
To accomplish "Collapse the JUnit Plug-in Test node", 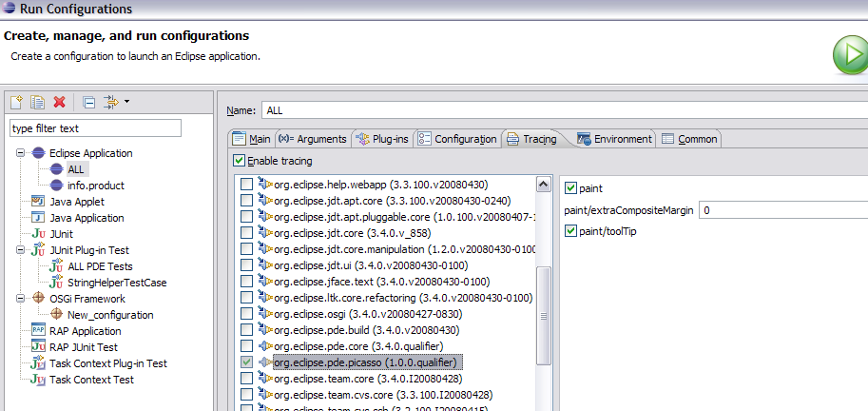I will 21,250.
